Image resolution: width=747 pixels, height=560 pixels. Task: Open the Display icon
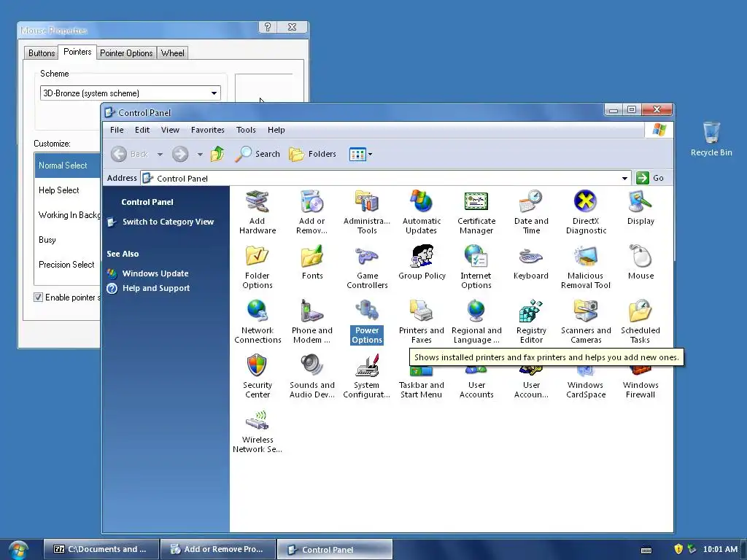(640, 208)
